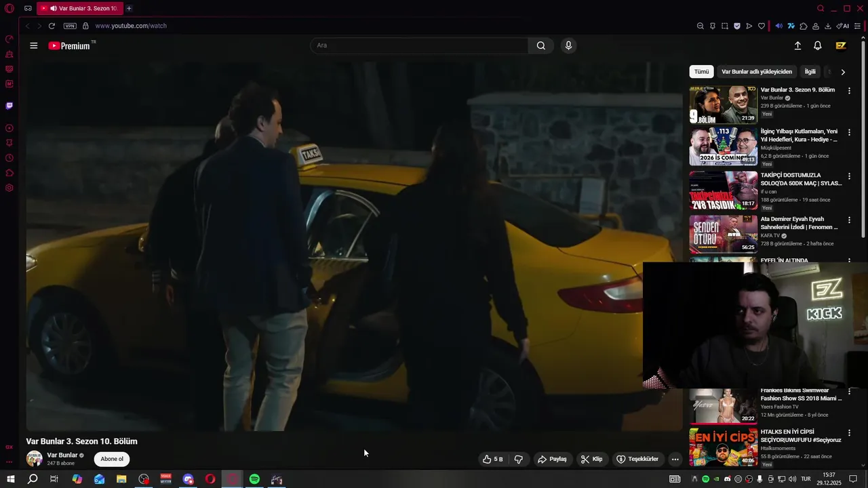Viewport: 868px width, 488px height.
Task: Open options for Ata Demirer Eyvah Eyvah video
Action: (849, 220)
